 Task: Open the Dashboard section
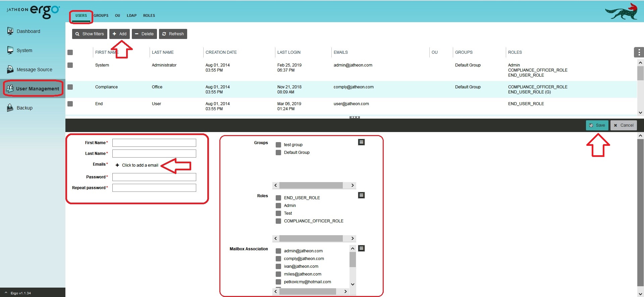[23, 31]
